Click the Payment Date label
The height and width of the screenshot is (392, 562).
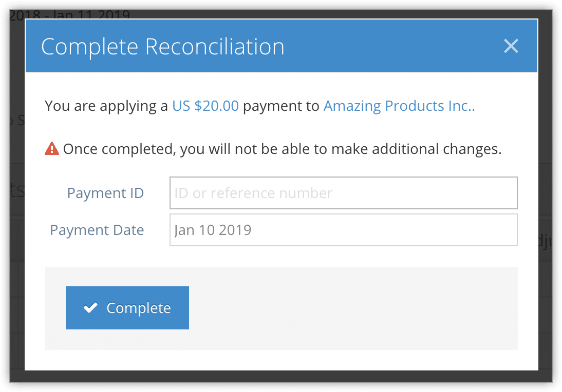(97, 230)
